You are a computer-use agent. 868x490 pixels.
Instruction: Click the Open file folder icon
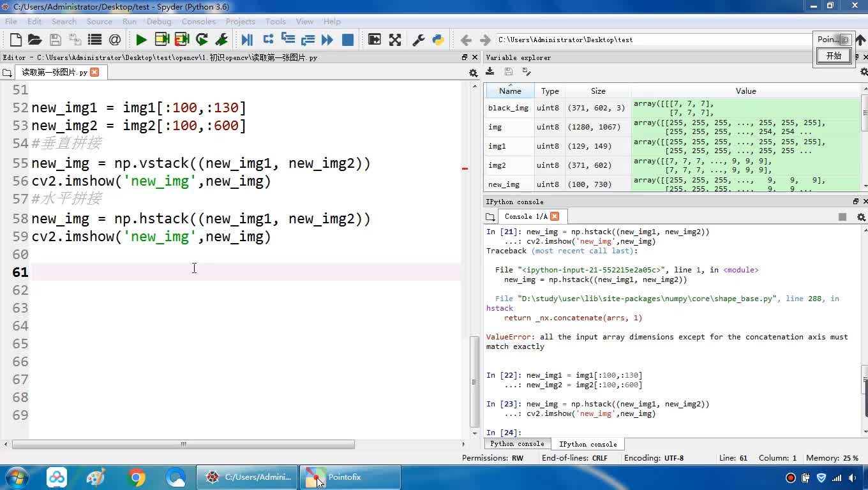coord(35,40)
